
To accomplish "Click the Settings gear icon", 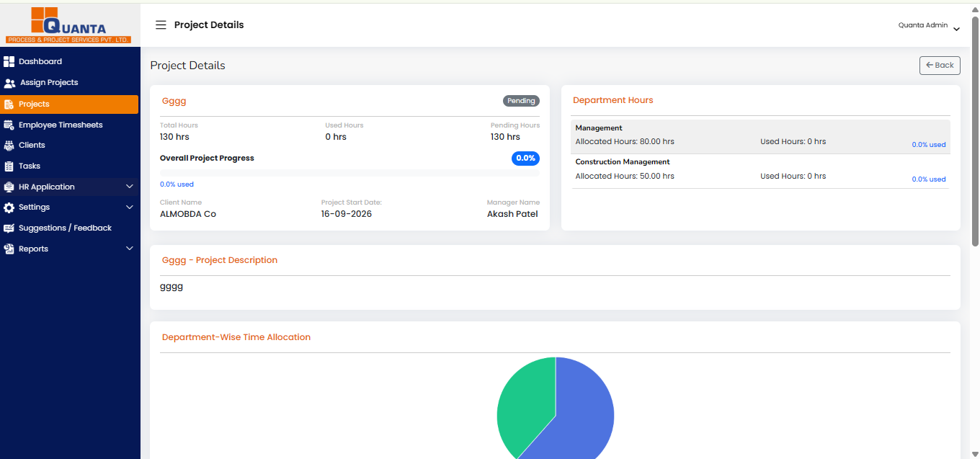I will point(9,208).
